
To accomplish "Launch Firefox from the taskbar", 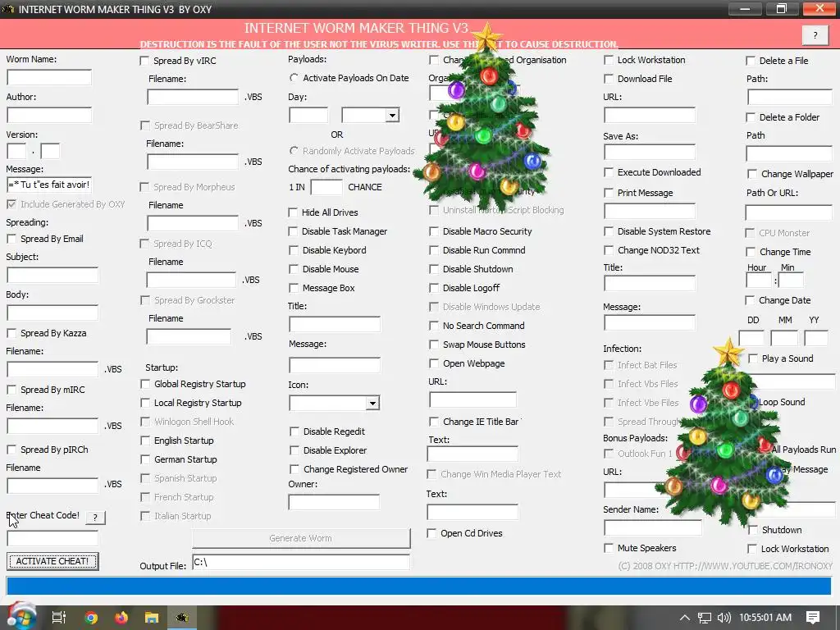I will coord(121,618).
